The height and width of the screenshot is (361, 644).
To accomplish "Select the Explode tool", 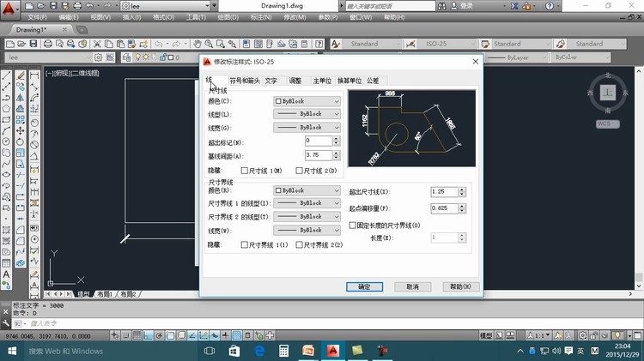I will pyautogui.click(x=20, y=262).
